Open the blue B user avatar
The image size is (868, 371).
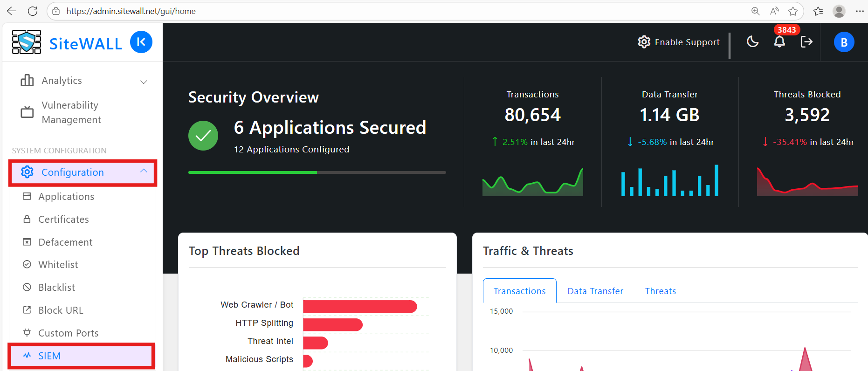click(x=844, y=42)
